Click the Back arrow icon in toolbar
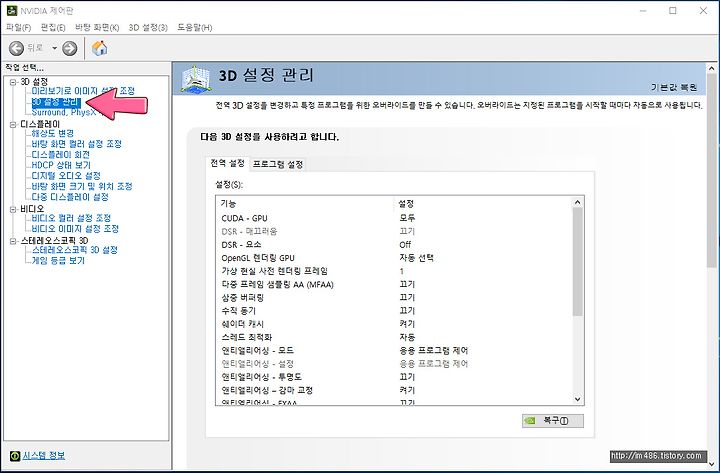This screenshot has width=720, height=473. click(17, 48)
